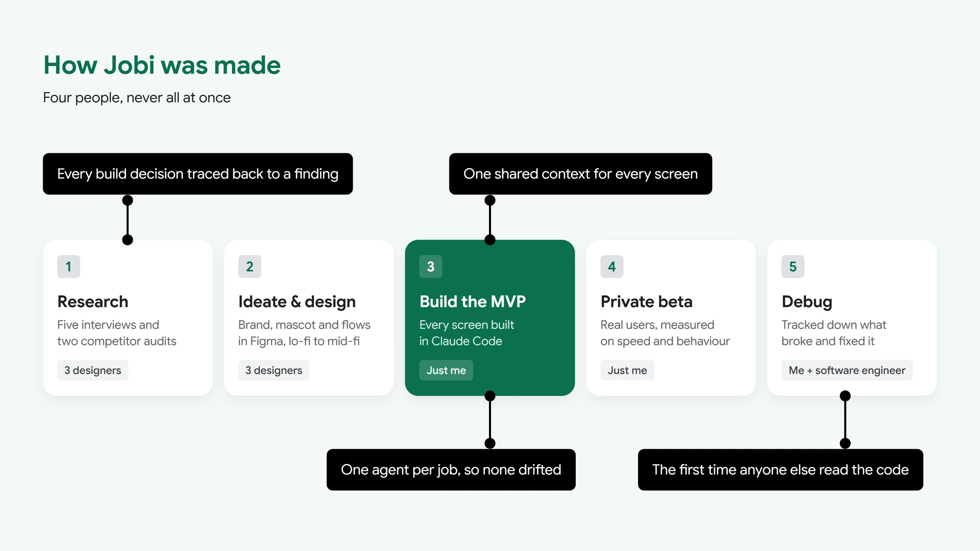The width and height of the screenshot is (980, 551).
Task: Click the '3 designers' tag in Research card
Action: [x=93, y=370]
